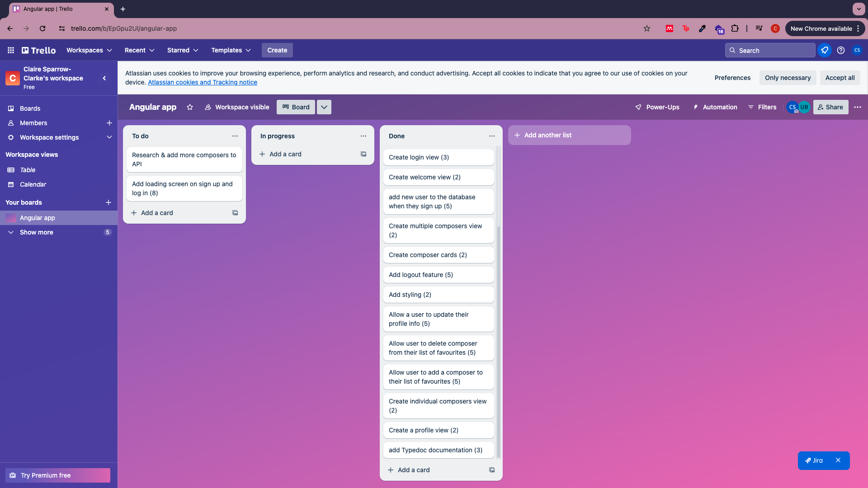Click Add another list button

pos(569,135)
